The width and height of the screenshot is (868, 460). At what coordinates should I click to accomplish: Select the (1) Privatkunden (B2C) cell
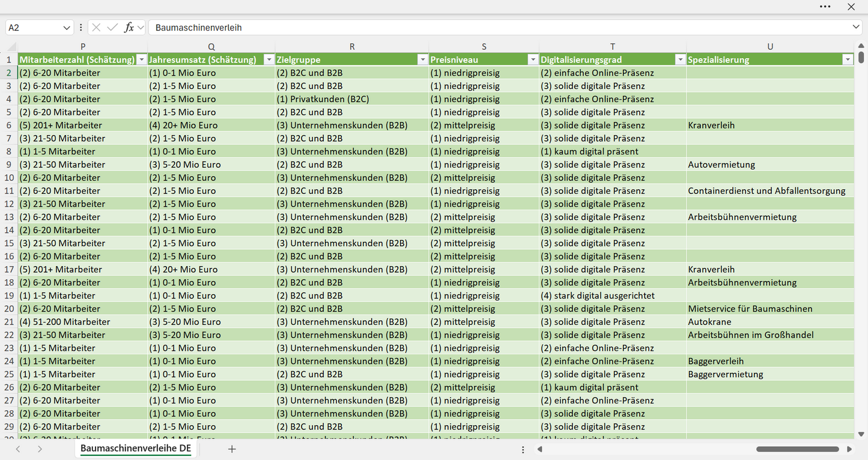352,99
